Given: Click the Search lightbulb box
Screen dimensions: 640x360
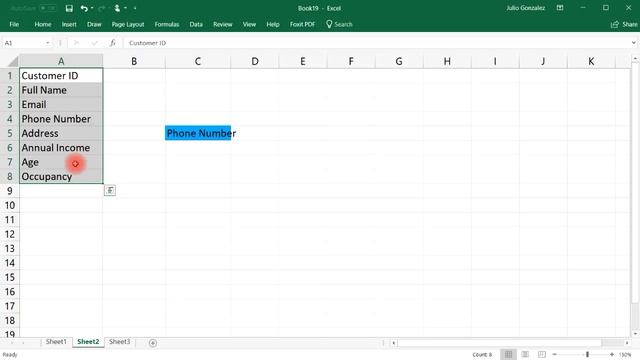Looking at the screenshot, I should pyautogui.click(x=339, y=24).
